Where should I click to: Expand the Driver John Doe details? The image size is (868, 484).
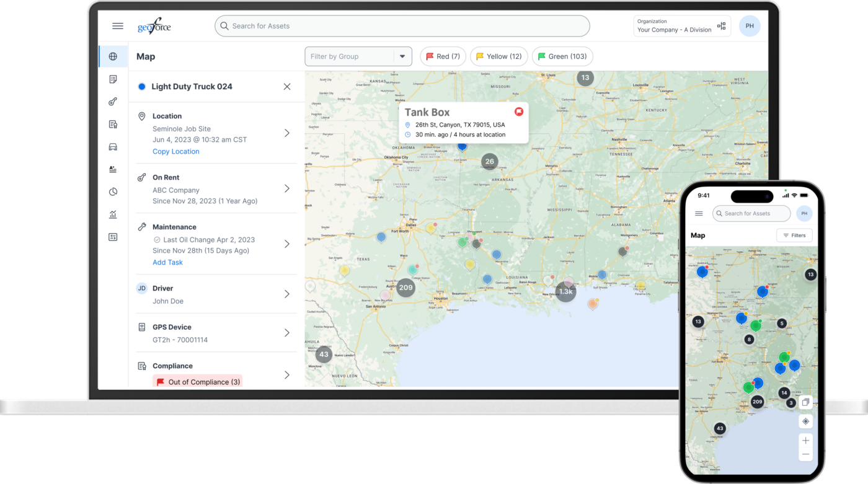click(x=286, y=294)
